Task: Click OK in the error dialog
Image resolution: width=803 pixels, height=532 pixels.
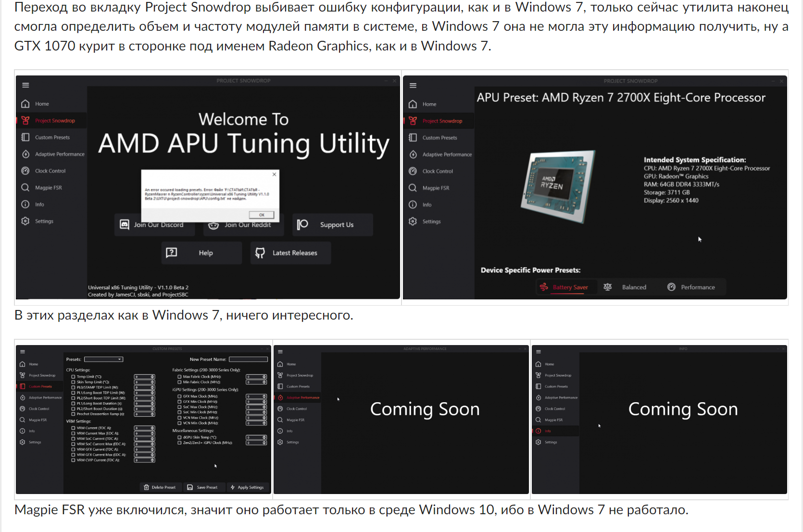Action: tap(262, 215)
